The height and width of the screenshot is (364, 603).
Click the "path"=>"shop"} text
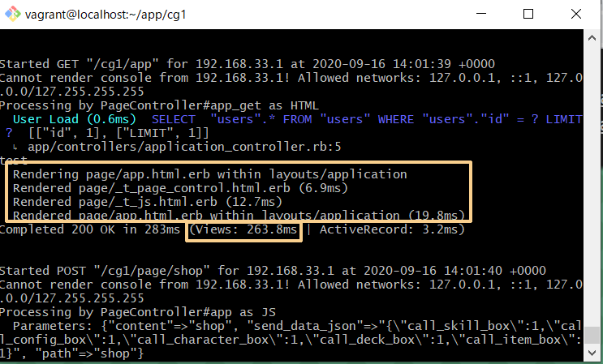pyautogui.click(x=89, y=353)
